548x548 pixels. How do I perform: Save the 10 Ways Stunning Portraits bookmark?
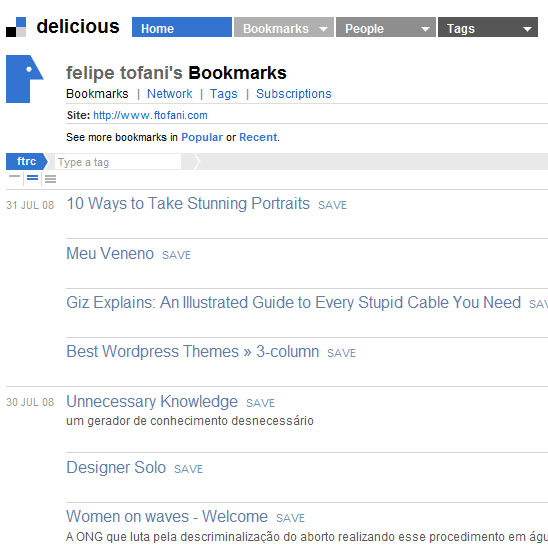tap(332, 205)
